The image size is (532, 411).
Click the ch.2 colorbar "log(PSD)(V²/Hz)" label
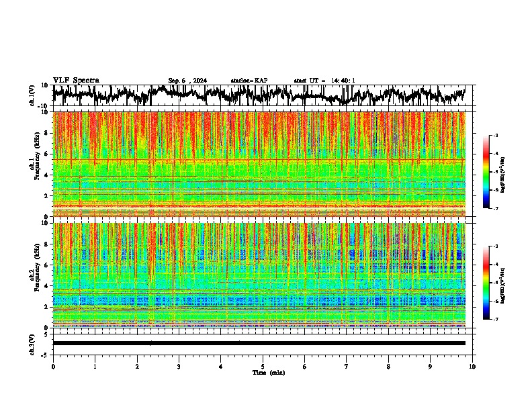tap(503, 285)
